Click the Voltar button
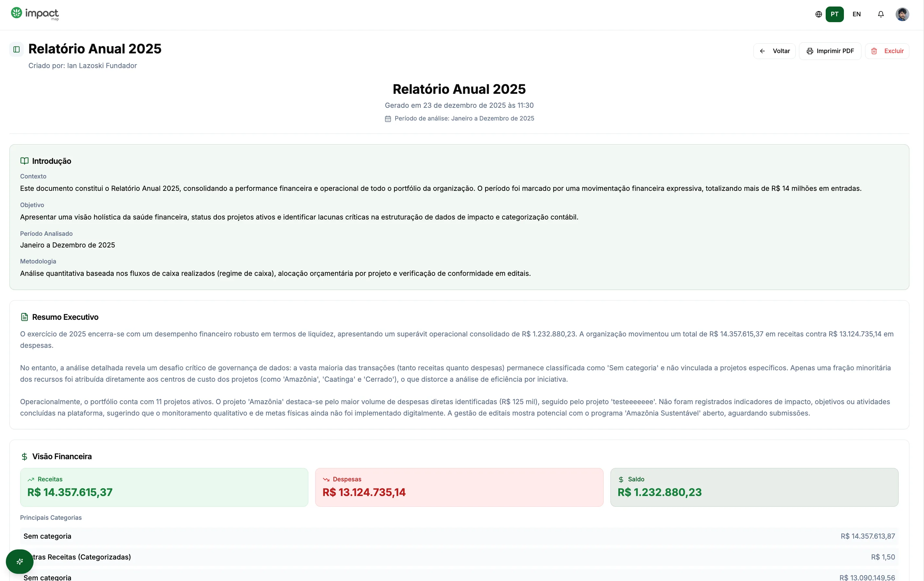The height and width of the screenshot is (581, 924). point(774,51)
